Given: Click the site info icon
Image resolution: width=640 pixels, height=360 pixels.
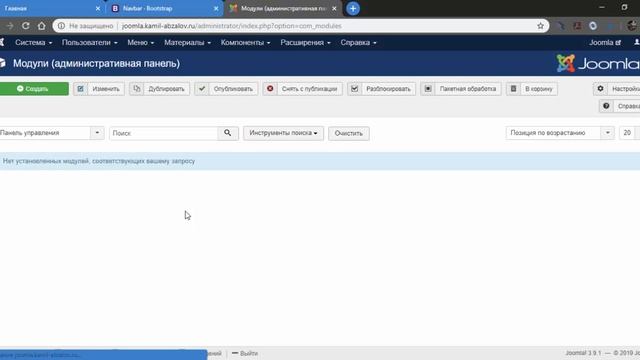Looking at the screenshot, I should pyautogui.click(x=61, y=26).
